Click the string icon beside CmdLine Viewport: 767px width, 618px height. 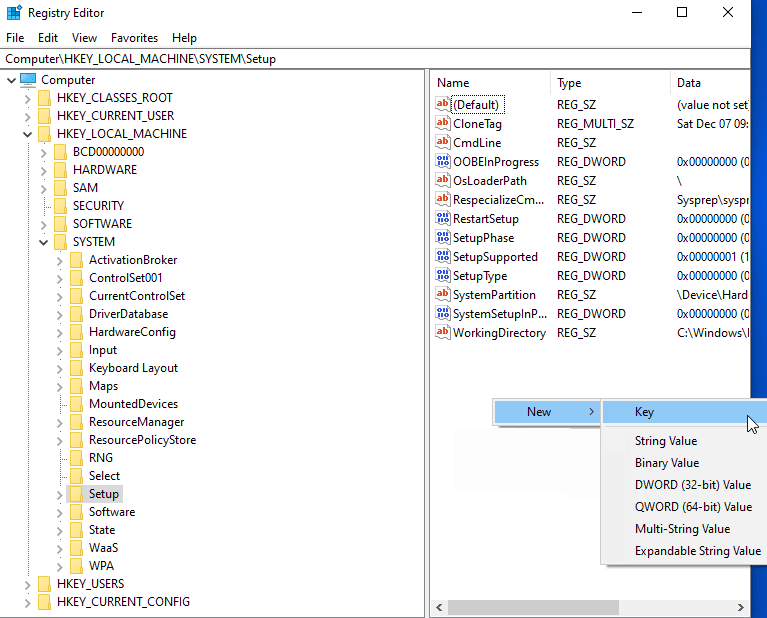(x=443, y=142)
